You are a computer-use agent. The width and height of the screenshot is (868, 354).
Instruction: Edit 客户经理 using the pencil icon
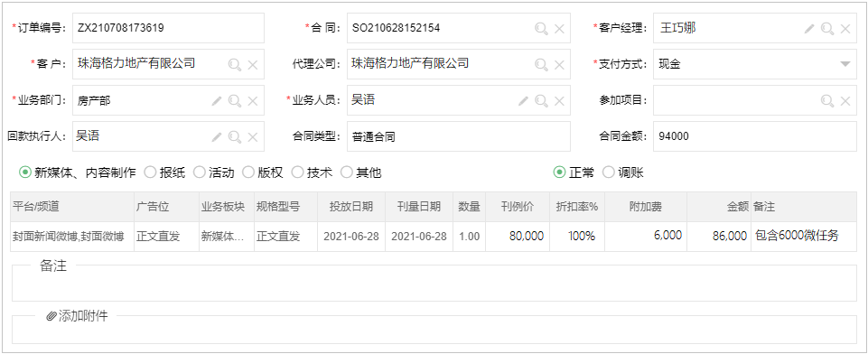[x=809, y=29]
